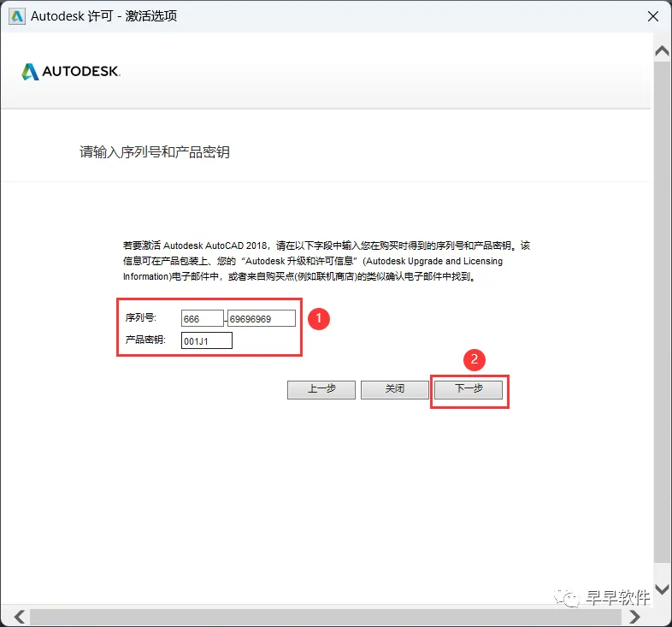Screen dimensions: 672x627
Task: Click the window title Autodesk 许可 - 激活选项
Action: [x=103, y=16]
